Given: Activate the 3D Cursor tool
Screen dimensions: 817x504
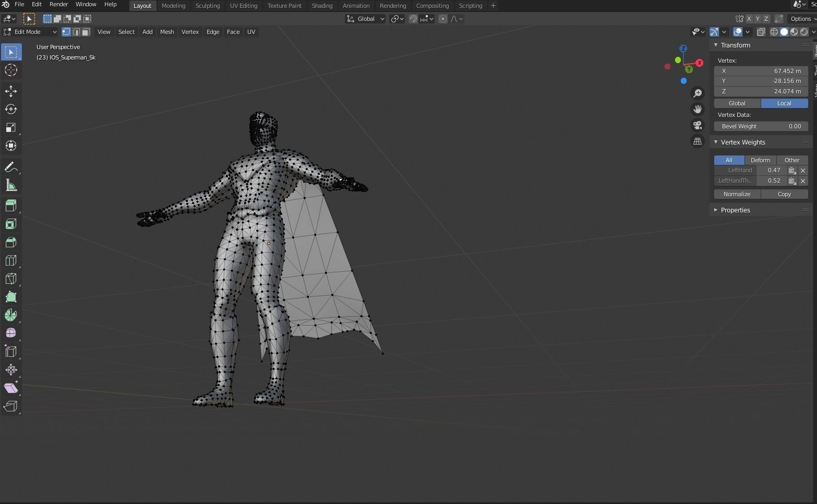Looking at the screenshot, I should point(11,70).
